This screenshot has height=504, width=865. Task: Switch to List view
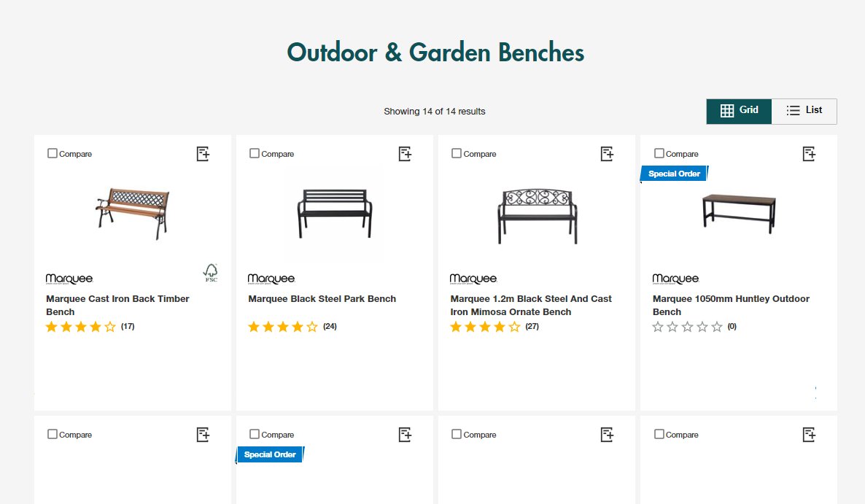tap(804, 111)
